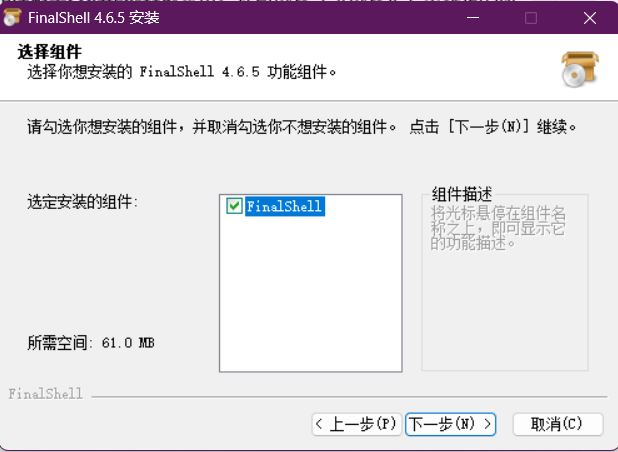Click the installer box and disc icon
The height and width of the screenshot is (452, 618).
(579, 68)
